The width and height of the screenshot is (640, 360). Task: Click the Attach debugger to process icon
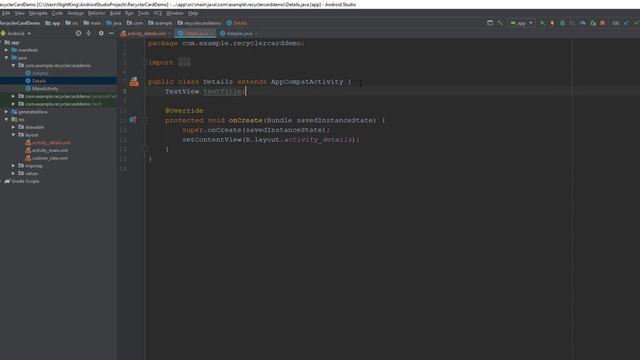click(593, 23)
